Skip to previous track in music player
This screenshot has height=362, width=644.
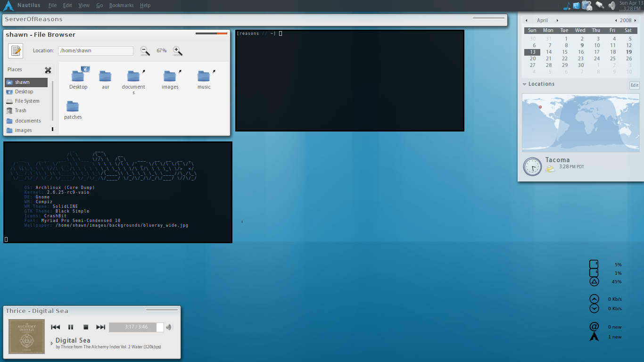coord(55,327)
